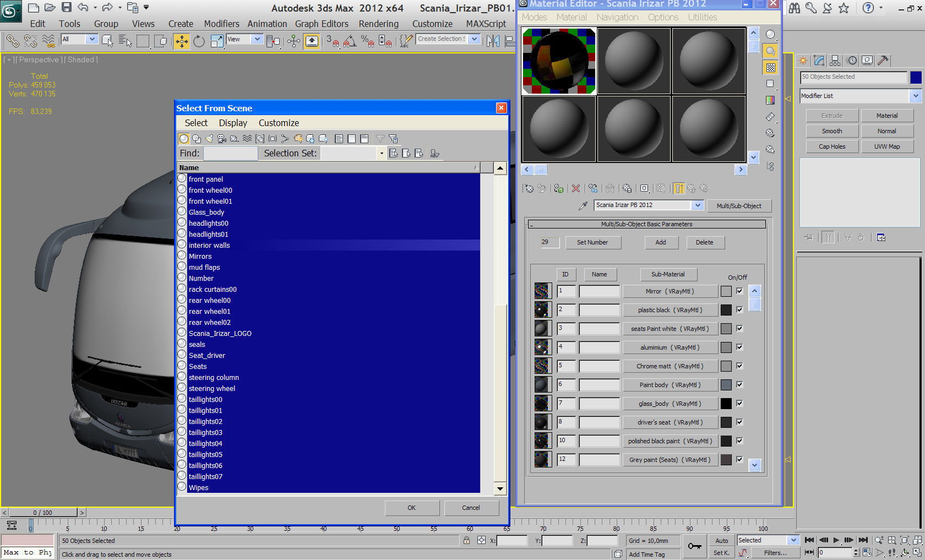Image resolution: width=925 pixels, height=560 pixels.
Task: Choose the Select and Scale tool
Action: click(217, 41)
